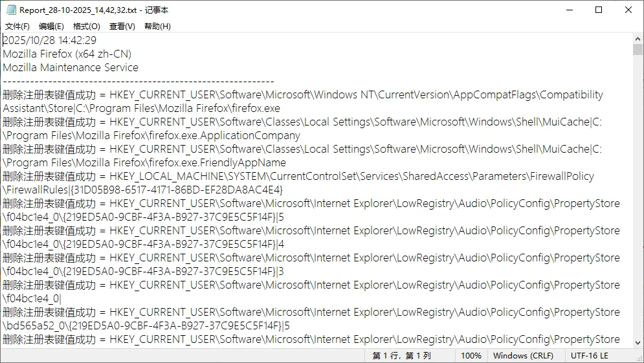Open the 文件(F) menu
644x363 pixels.
click(x=17, y=27)
